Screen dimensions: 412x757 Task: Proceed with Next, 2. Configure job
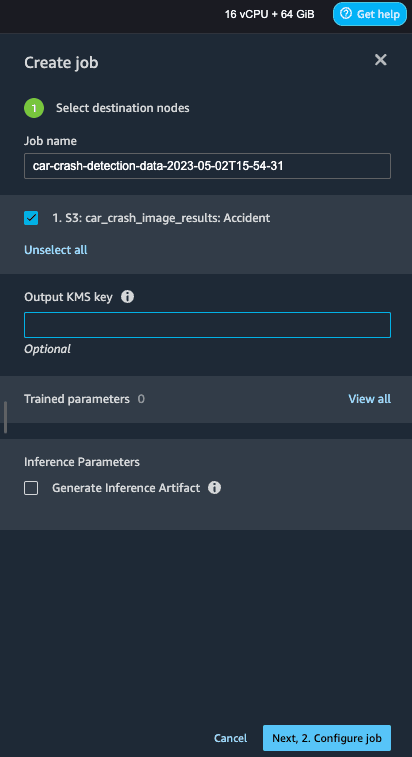pos(327,738)
